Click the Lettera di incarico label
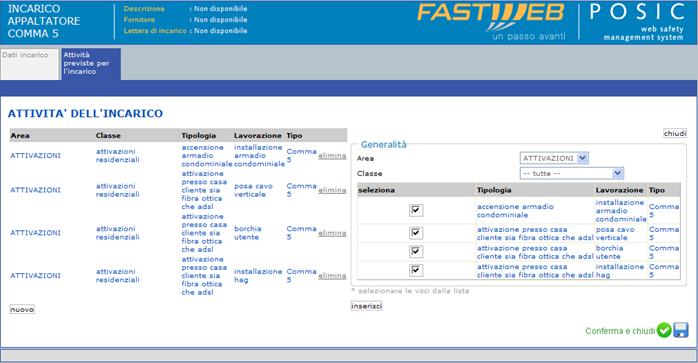698x363 pixels. coord(155,31)
